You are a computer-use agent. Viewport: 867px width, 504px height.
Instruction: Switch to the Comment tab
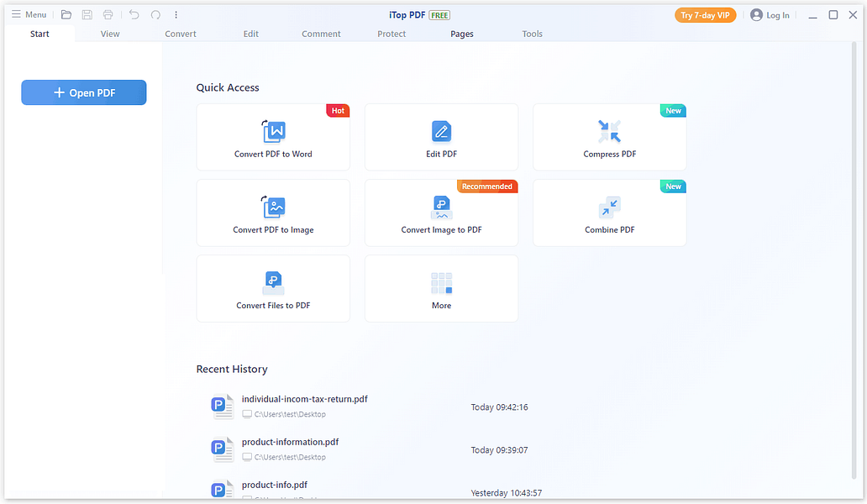tap(321, 34)
